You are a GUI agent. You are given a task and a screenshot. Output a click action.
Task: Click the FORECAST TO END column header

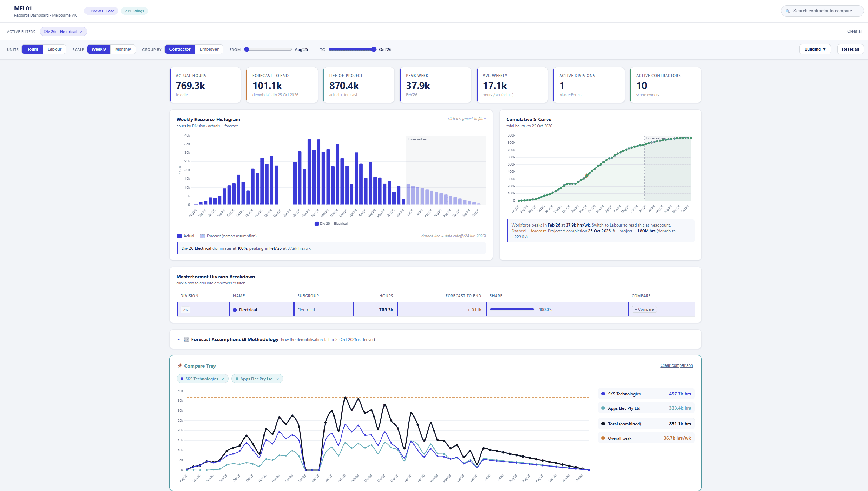(463, 296)
